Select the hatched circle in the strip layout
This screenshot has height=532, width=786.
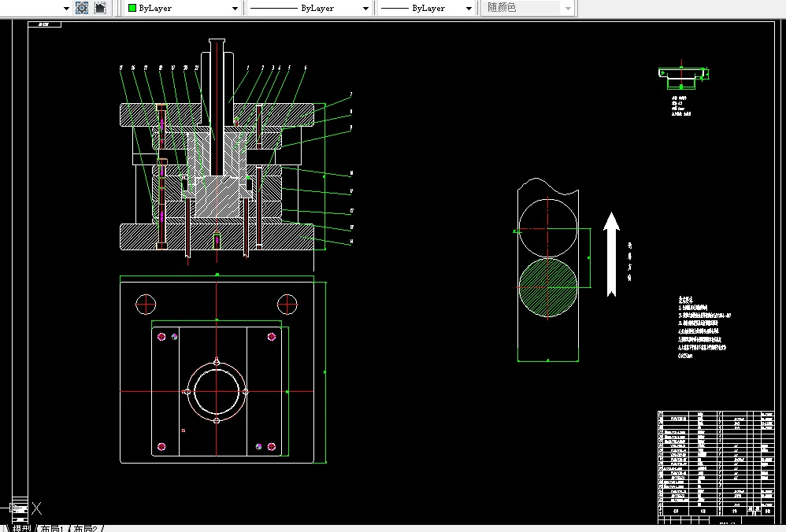tap(547, 287)
